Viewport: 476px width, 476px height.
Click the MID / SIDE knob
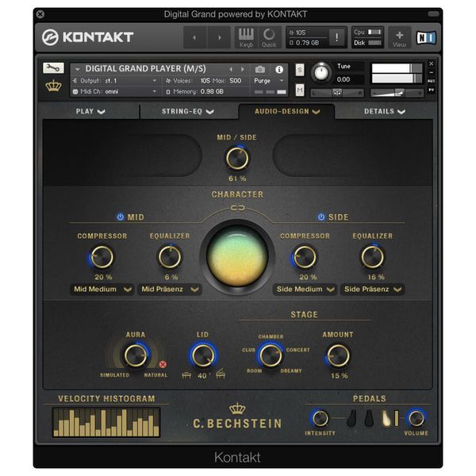pyautogui.click(x=237, y=159)
